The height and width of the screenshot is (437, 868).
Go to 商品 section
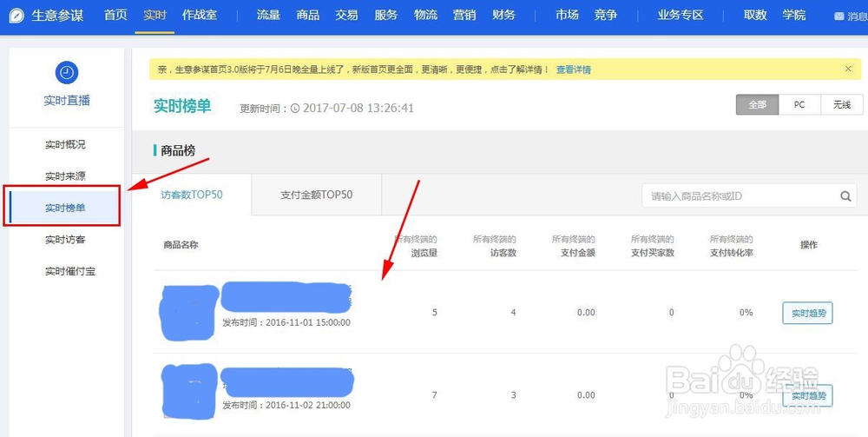pos(308,15)
